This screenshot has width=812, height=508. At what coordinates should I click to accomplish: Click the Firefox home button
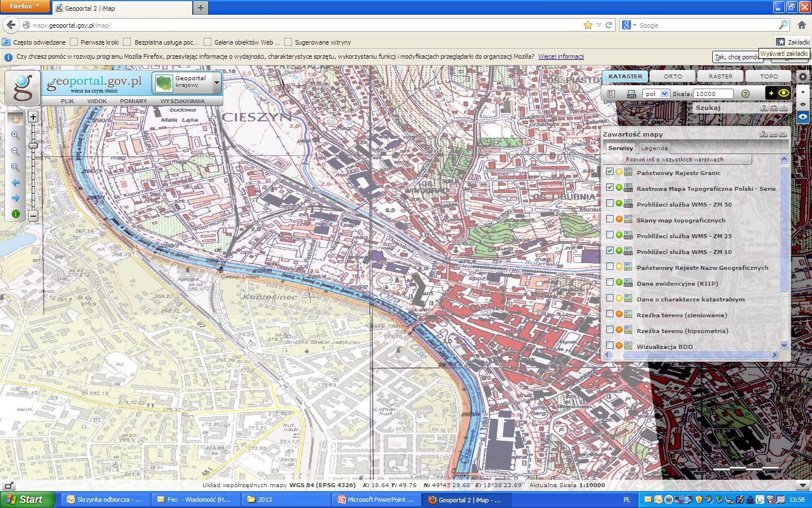point(801,25)
